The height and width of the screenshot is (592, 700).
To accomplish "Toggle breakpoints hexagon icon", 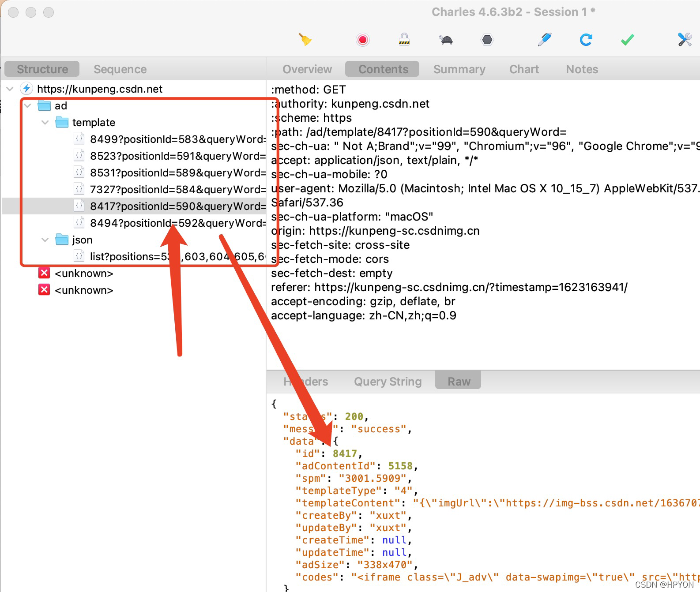I will pos(487,40).
